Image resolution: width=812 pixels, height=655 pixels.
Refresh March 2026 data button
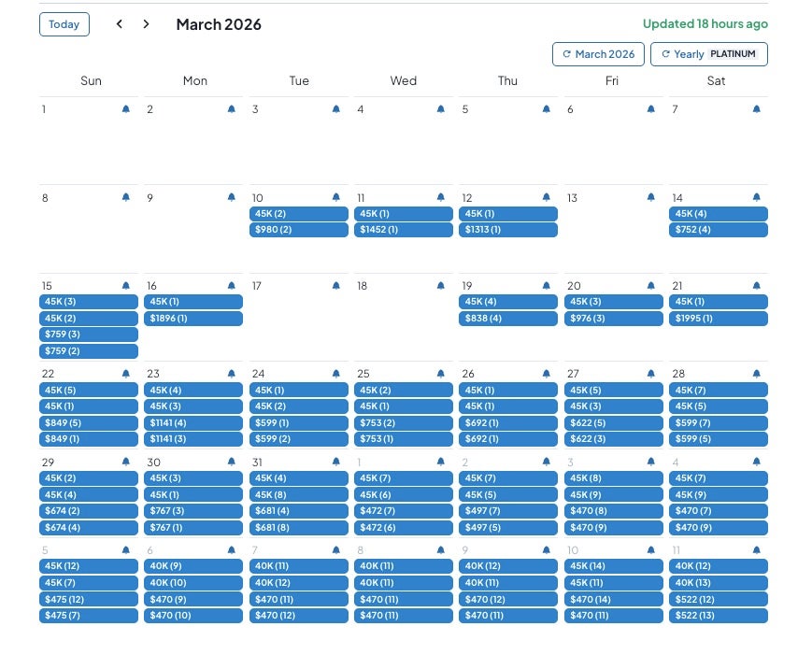(598, 54)
